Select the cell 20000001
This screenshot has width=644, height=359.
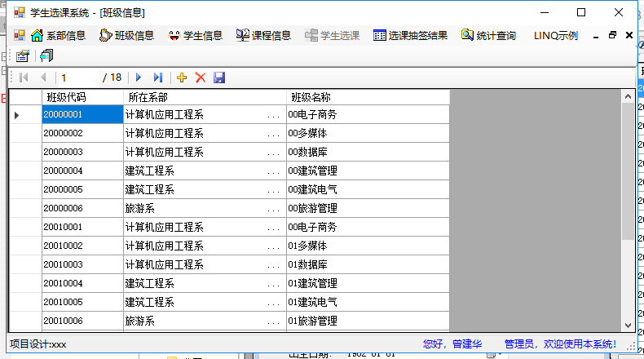tap(82, 115)
